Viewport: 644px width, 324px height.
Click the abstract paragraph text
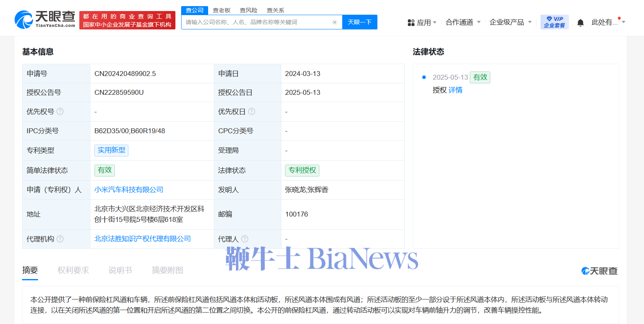coord(319,305)
